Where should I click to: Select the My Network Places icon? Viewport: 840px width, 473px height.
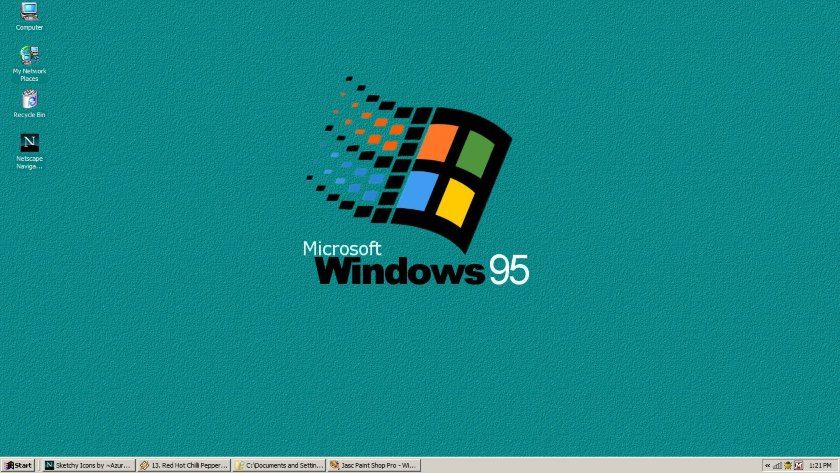coord(29,55)
